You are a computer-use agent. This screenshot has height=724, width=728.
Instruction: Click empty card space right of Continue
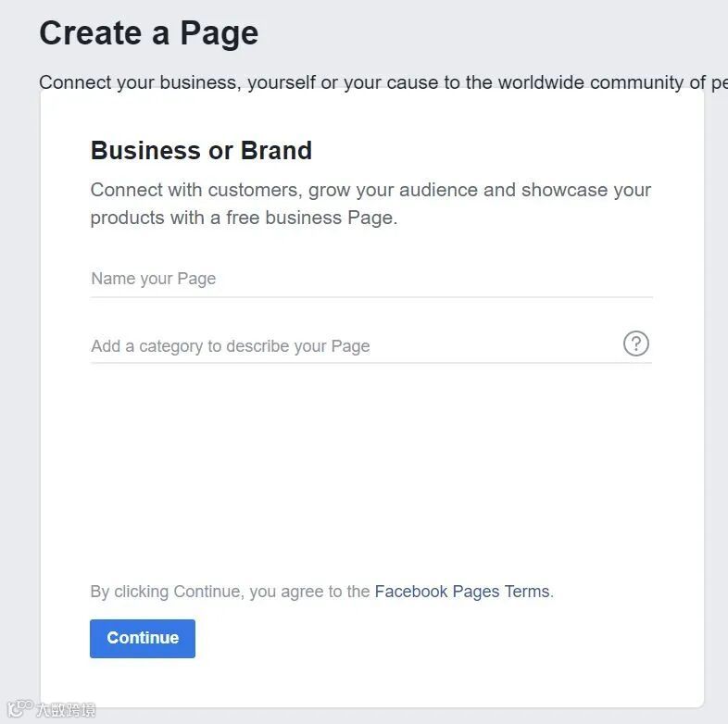pyautogui.click(x=417, y=639)
